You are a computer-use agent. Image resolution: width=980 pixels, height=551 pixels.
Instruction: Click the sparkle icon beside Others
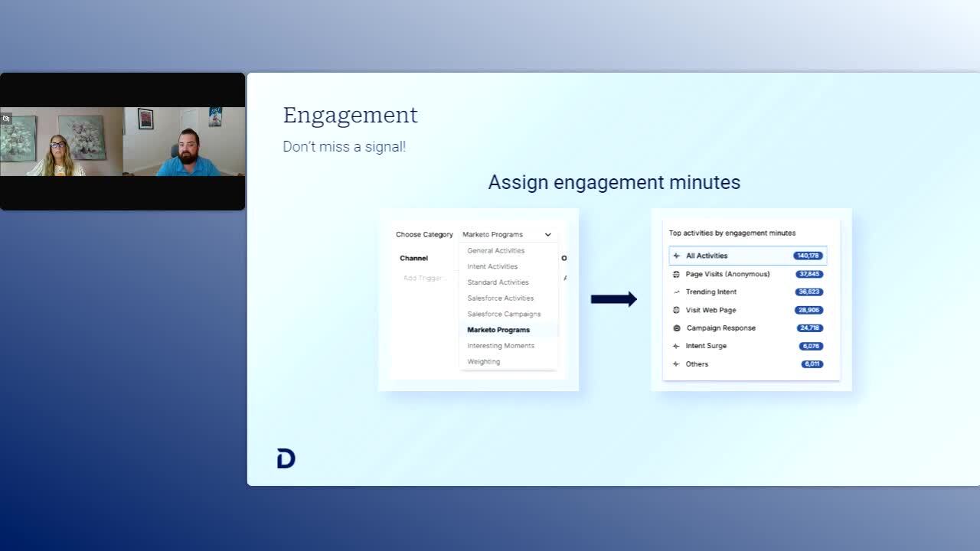pyautogui.click(x=676, y=364)
